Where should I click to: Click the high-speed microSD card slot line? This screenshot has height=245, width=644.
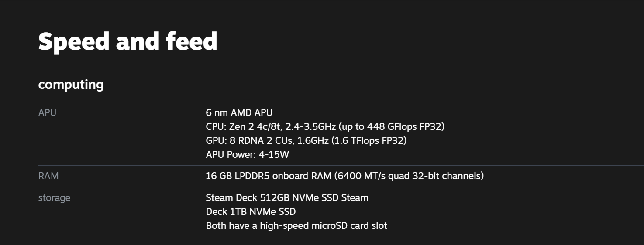click(296, 226)
